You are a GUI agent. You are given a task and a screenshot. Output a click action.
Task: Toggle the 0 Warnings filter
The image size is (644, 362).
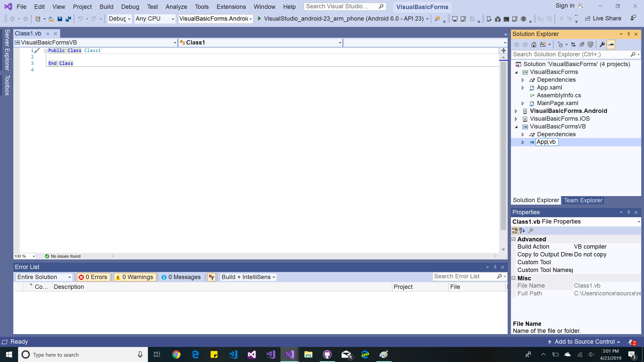click(x=135, y=277)
